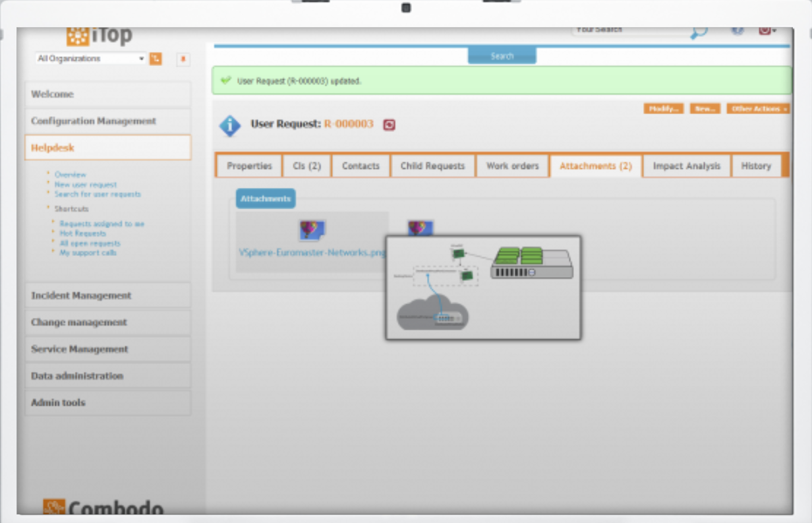Open the All Organizations dropdown
812x523 pixels.
coord(89,59)
